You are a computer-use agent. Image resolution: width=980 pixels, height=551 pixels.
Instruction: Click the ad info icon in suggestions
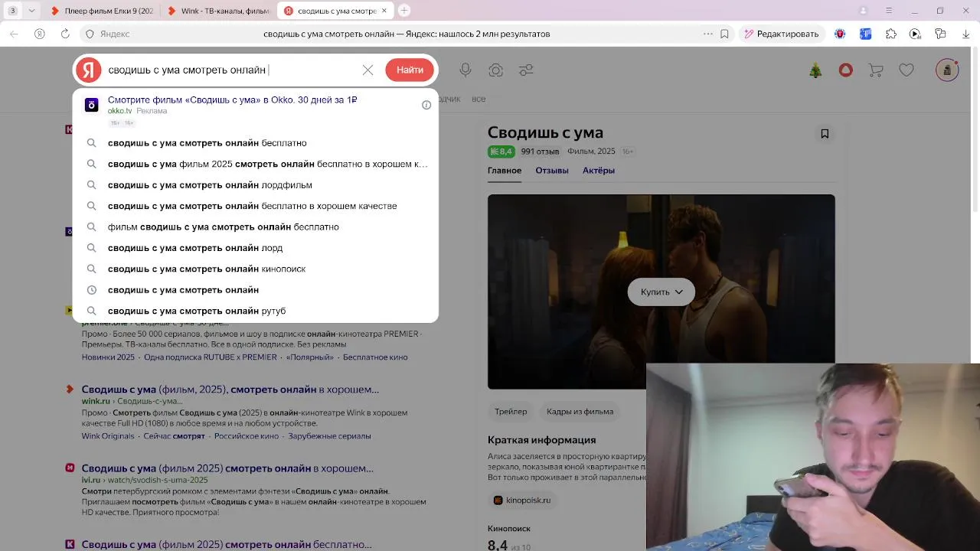426,105
